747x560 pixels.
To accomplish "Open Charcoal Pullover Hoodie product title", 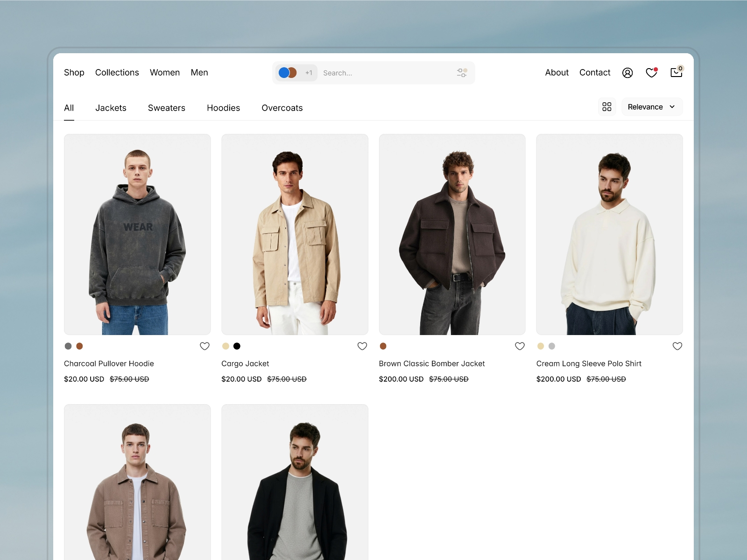I will click(x=109, y=364).
